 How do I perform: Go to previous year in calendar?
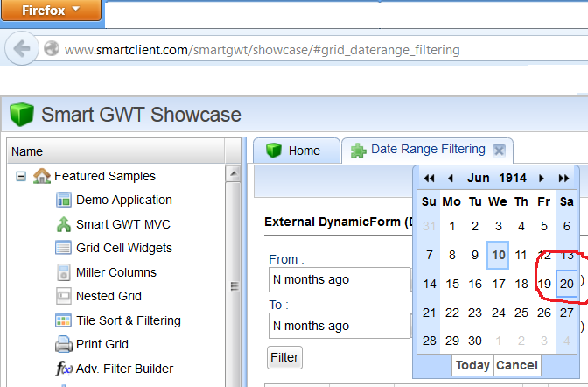click(429, 178)
